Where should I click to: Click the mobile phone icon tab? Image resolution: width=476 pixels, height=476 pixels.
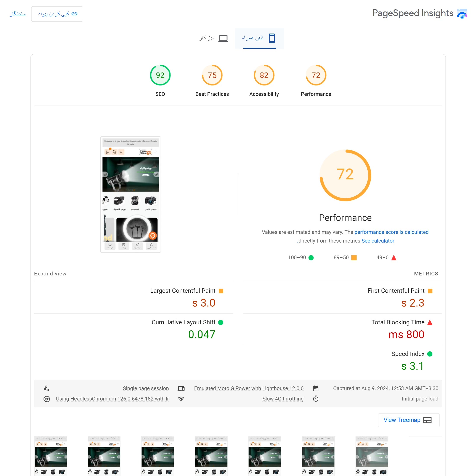tap(272, 38)
